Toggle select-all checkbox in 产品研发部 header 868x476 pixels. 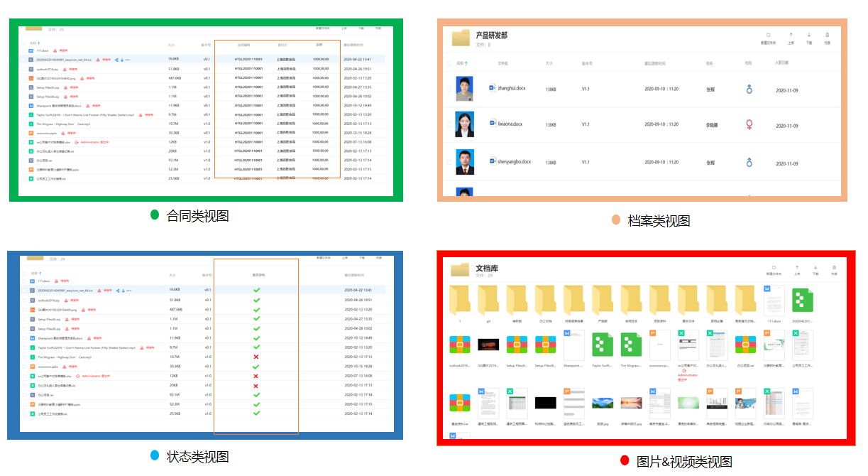point(449,63)
